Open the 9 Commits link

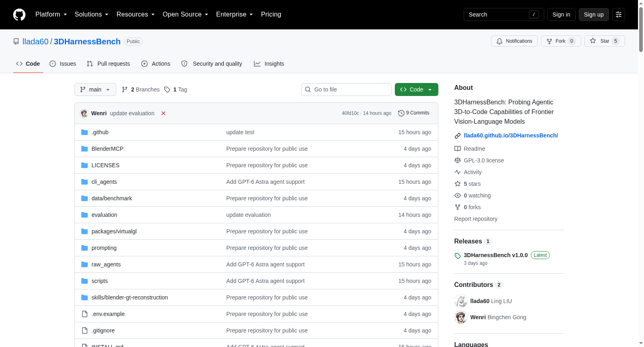(x=414, y=113)
